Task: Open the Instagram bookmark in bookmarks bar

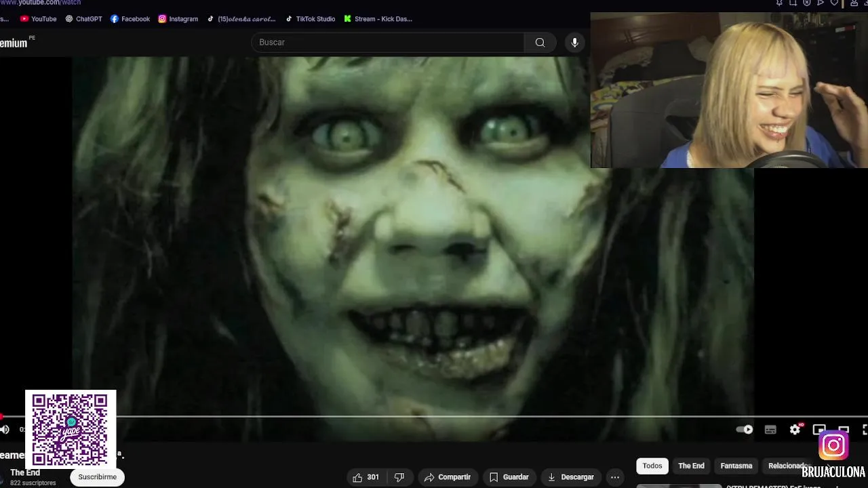Action: coord(178,19)
